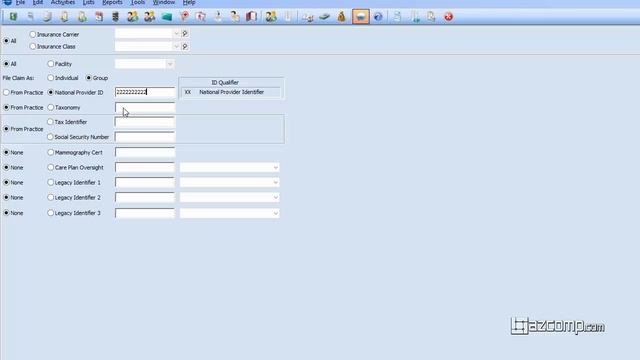Open the Legacy Identifier 3 qualifier dropdown

[276, 213]
